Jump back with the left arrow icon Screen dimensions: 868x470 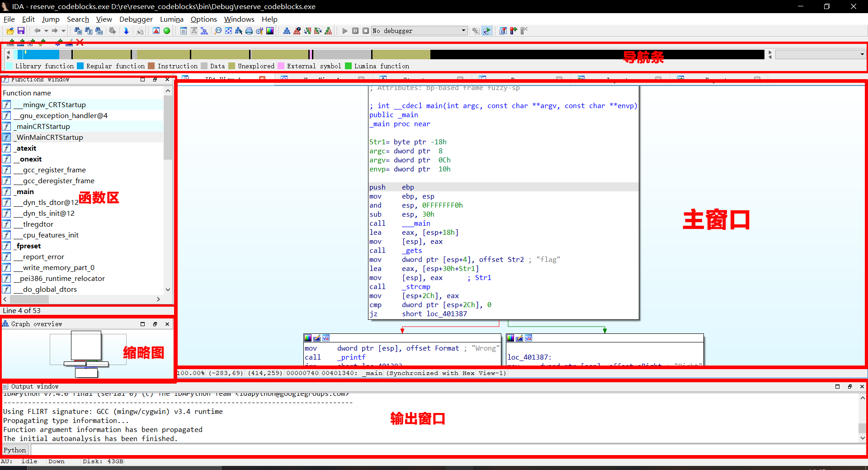[38, 31]
